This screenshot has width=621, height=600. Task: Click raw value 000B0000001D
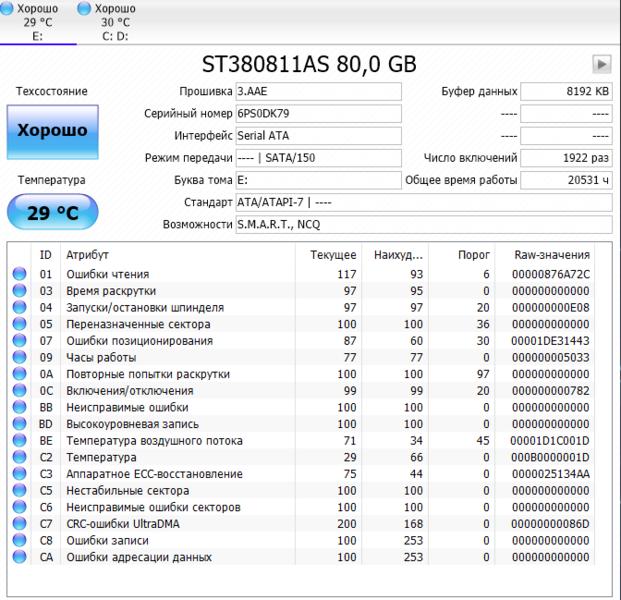click(551, 457)
